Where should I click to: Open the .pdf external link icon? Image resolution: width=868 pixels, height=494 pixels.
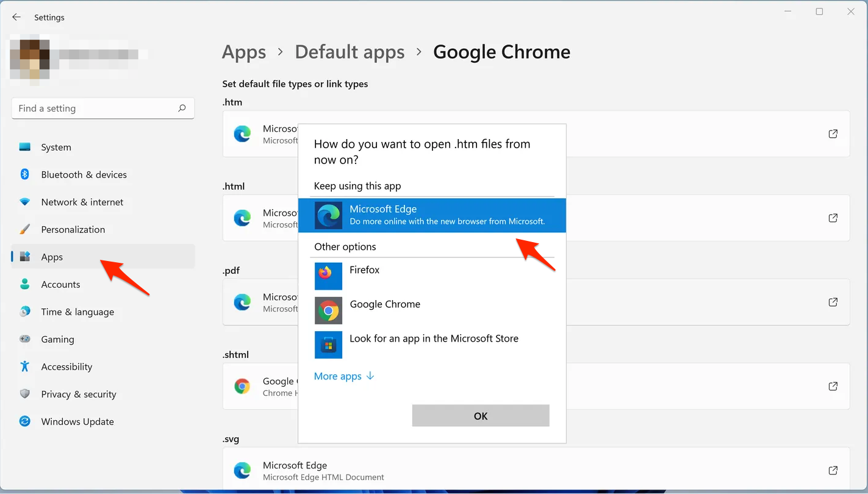pyautogui.click(x=833, y=302)
